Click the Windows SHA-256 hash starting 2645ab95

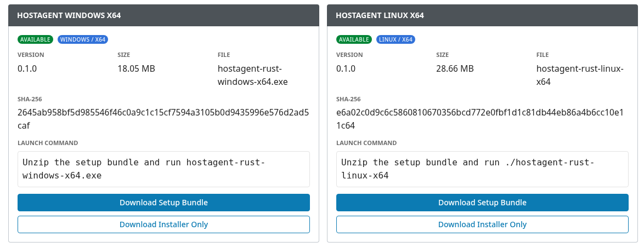[x=163, y=119]
